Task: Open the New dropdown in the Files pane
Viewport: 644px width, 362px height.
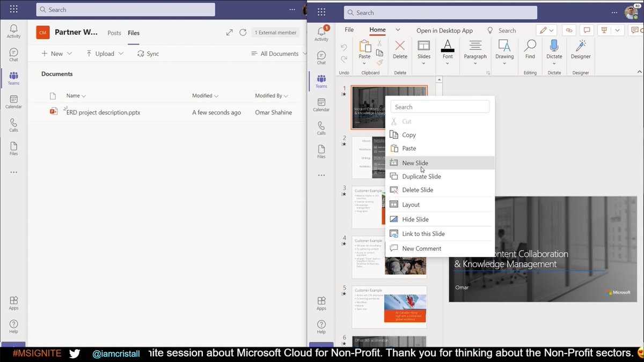Action: (56, 53)
